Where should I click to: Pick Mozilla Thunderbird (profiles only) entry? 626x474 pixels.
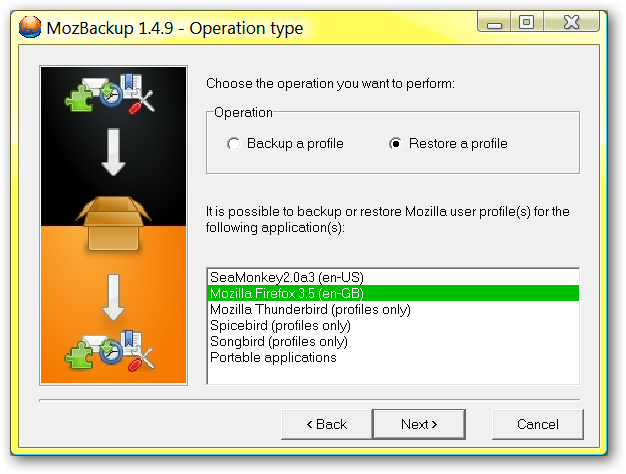[x=393, y=309]
